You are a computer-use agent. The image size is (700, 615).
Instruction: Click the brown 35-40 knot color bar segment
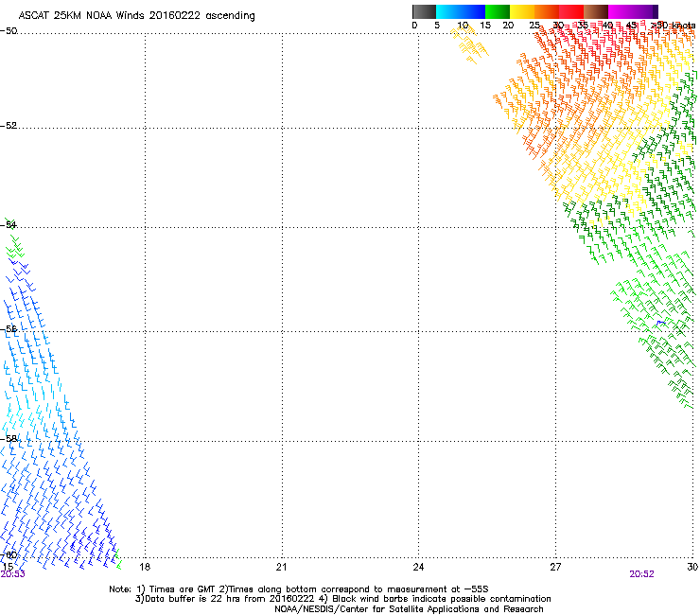click(x=596, y=11)
